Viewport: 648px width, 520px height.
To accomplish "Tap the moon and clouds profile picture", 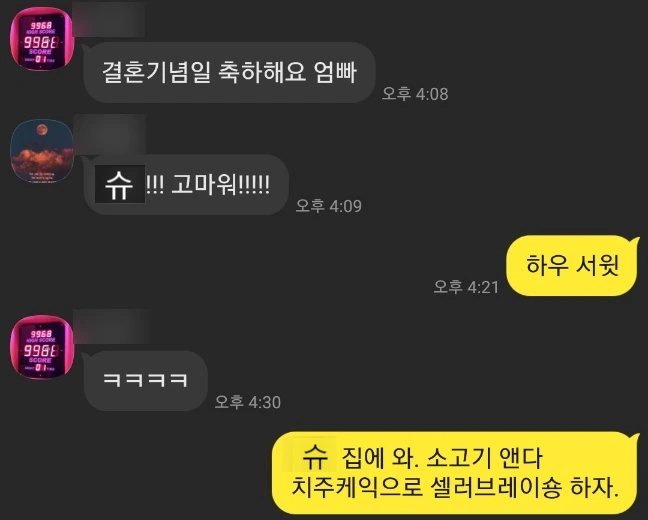I will coord(42,151).
